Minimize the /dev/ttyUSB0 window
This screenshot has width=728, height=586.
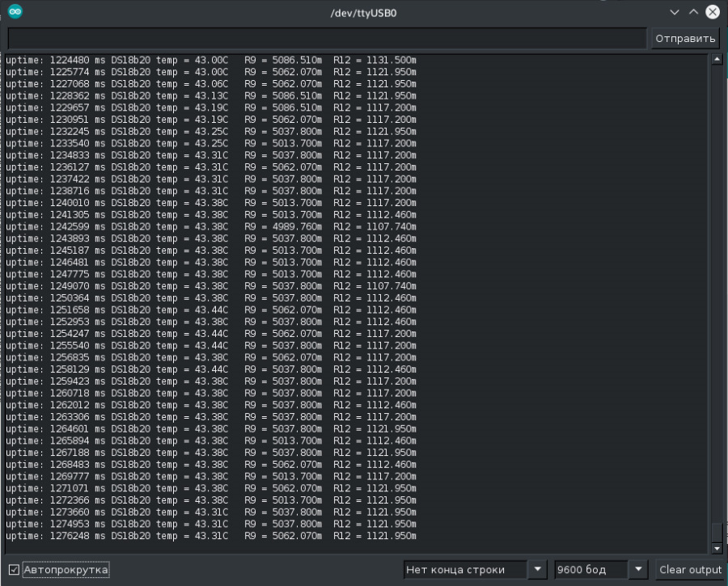tap(674, 12)
